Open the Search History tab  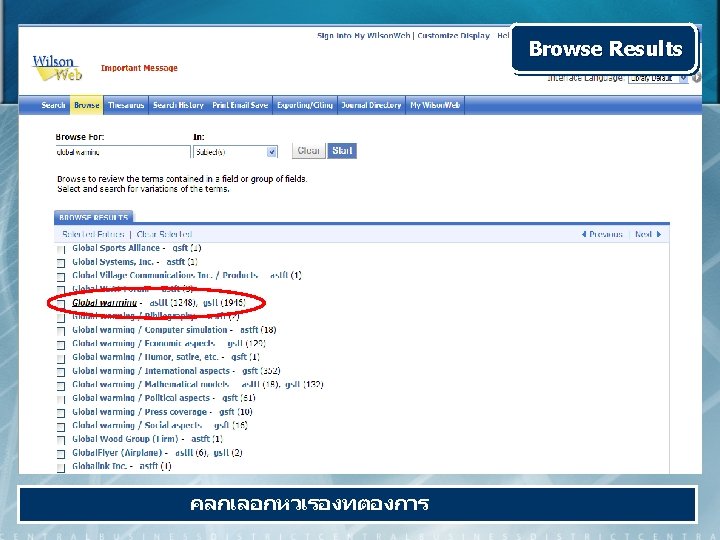click(x=178, y=105)
